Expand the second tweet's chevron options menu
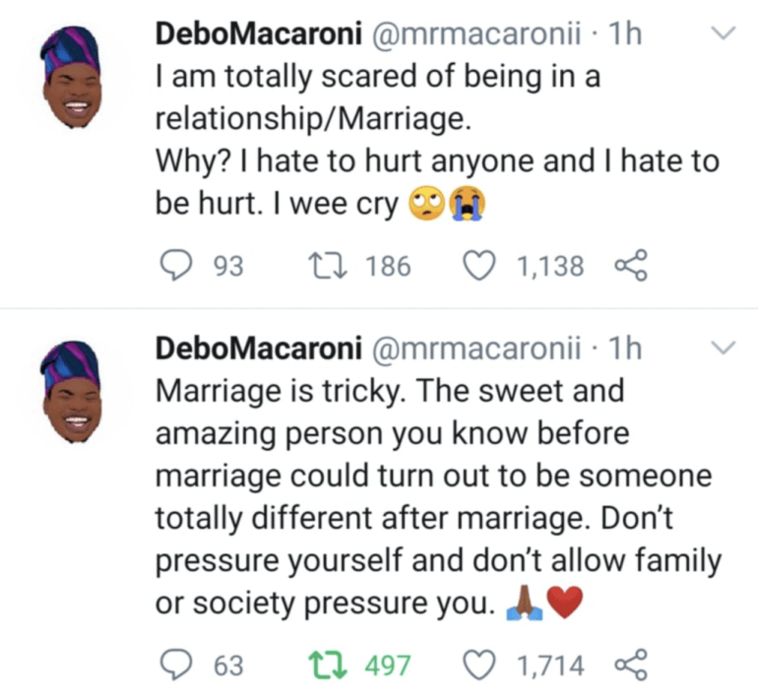 point(724,348)
